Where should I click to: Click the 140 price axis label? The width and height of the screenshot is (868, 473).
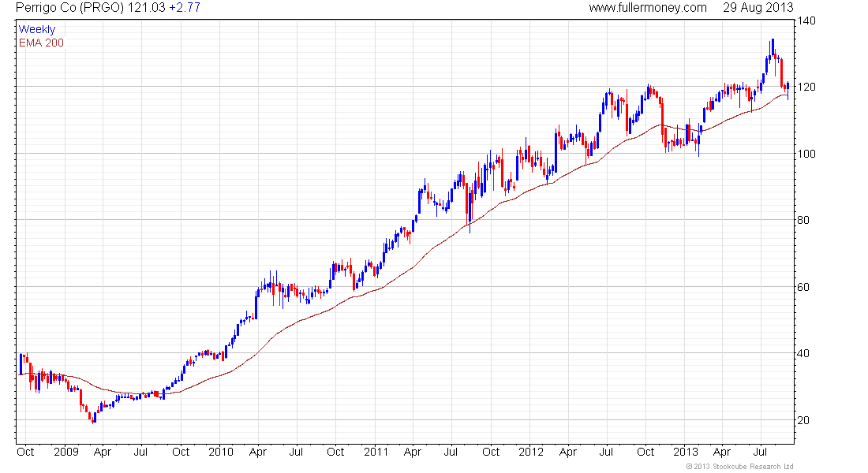[806, 21]
